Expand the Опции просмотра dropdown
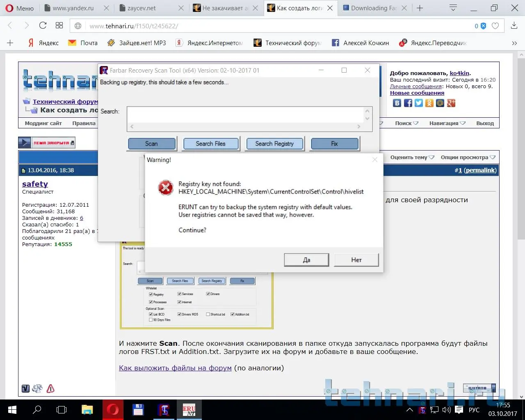The image size is (525, 420). (x=468, y=157)
